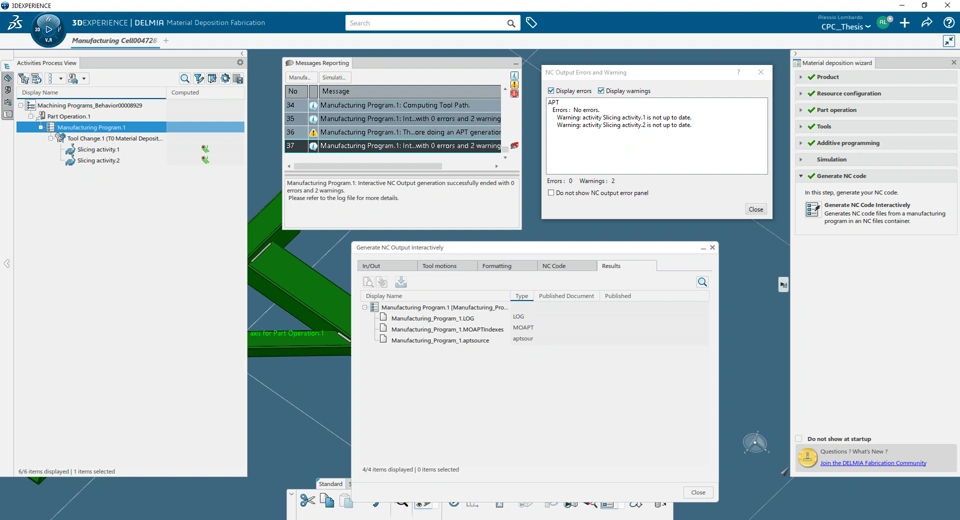960x520 pixels.
Task: Click the clear messages eraser icon
Action: [x=514, y=146]
